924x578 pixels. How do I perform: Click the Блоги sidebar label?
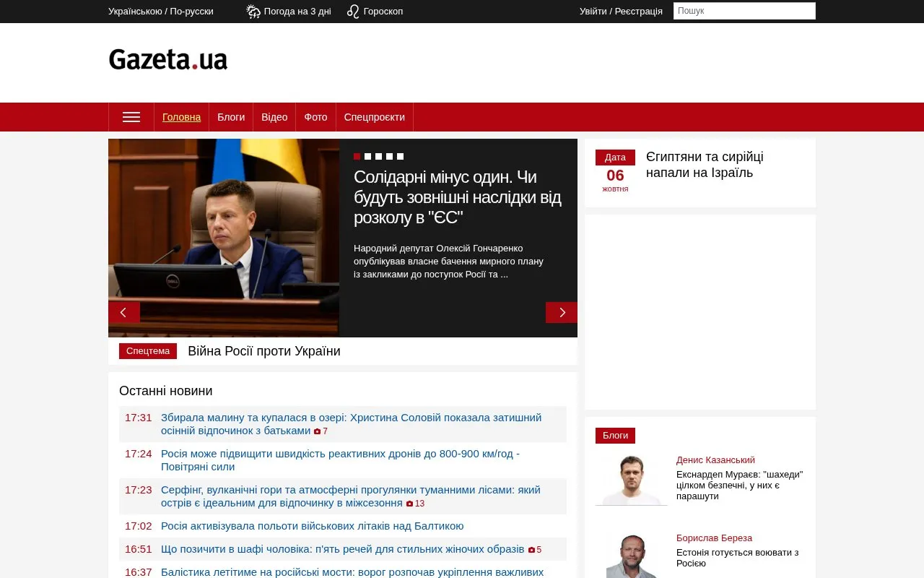615,436
